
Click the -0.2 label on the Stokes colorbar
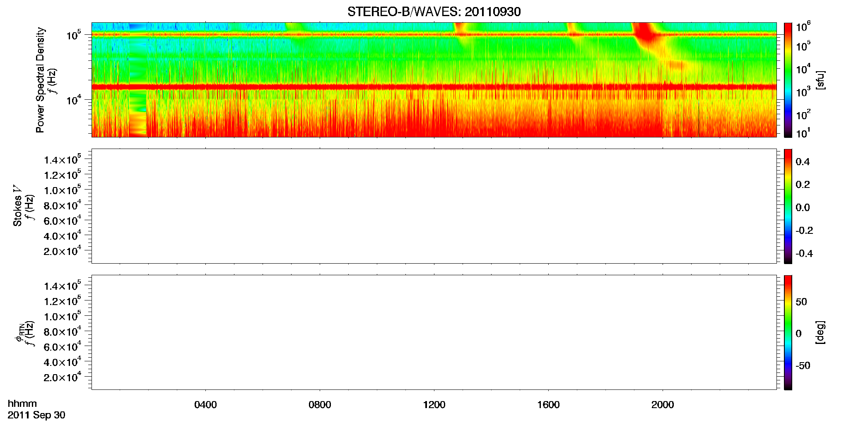pyautogui.click(x=804, y=231)
